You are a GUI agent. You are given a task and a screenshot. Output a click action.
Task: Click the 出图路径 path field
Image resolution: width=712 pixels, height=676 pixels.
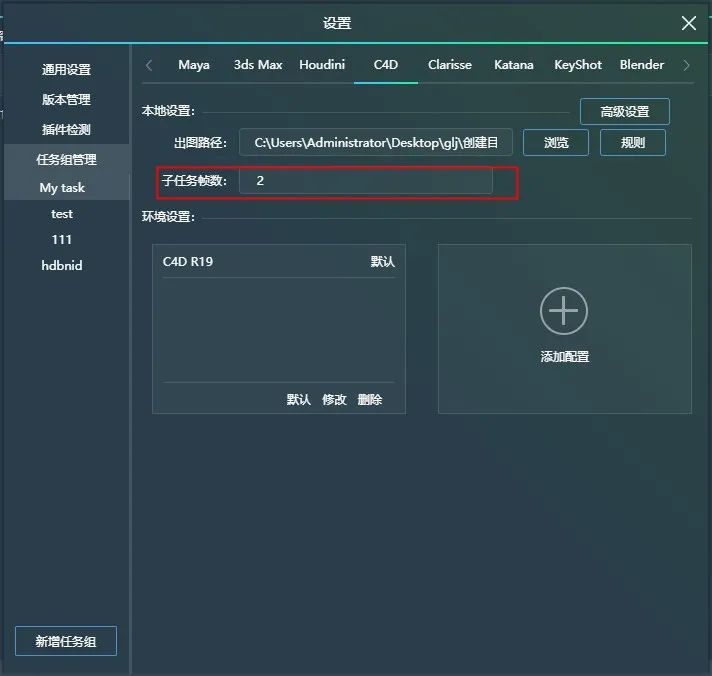pos(376,143)
